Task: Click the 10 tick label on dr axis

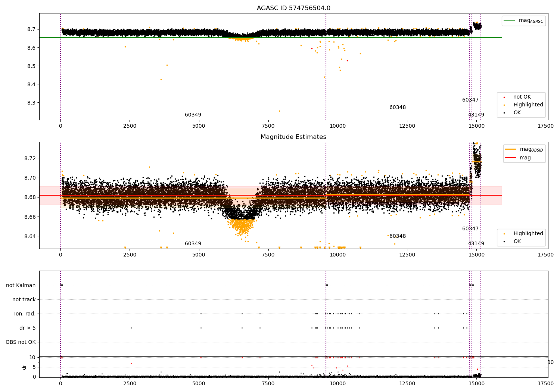Action: pos(32,357)
